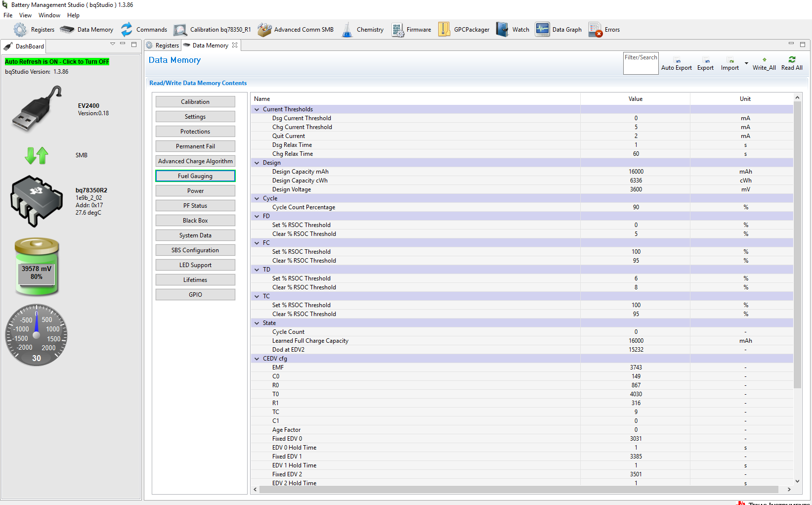This screenshot has width=812, height=505.
Task: Click the Power category button
Action: 195,191
